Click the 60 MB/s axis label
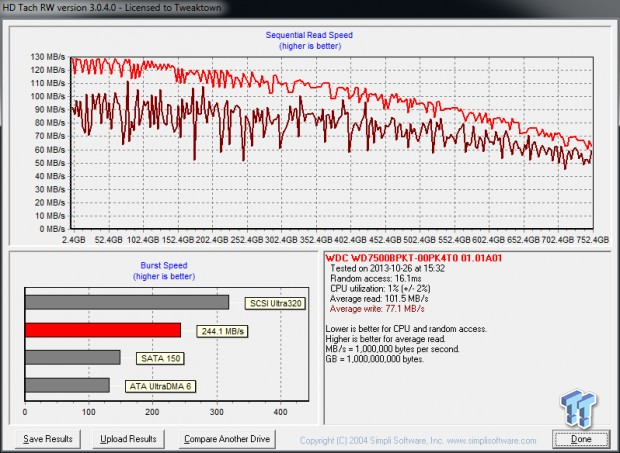The width and height of the screenshot is (620, 453). (50, 149)
